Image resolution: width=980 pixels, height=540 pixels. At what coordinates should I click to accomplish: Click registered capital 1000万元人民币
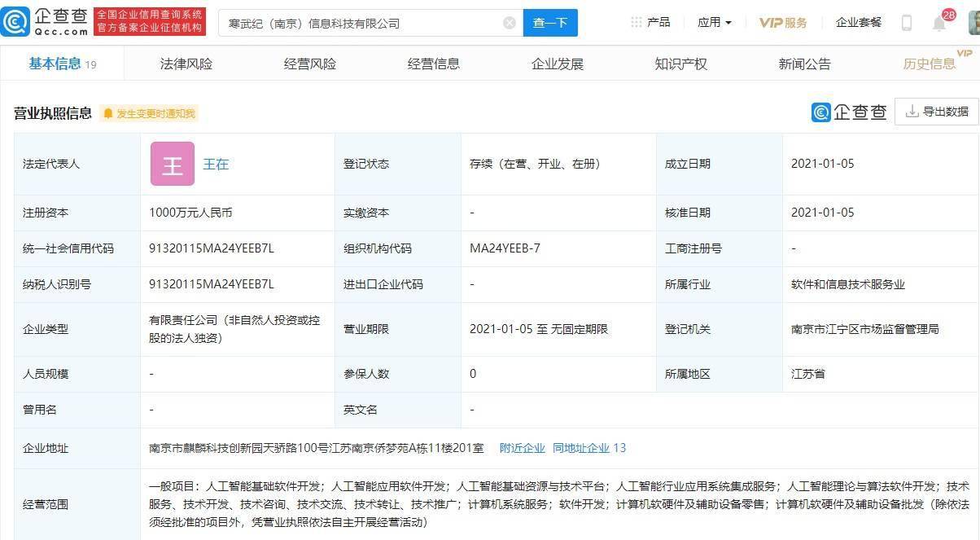tap(190, 213)
